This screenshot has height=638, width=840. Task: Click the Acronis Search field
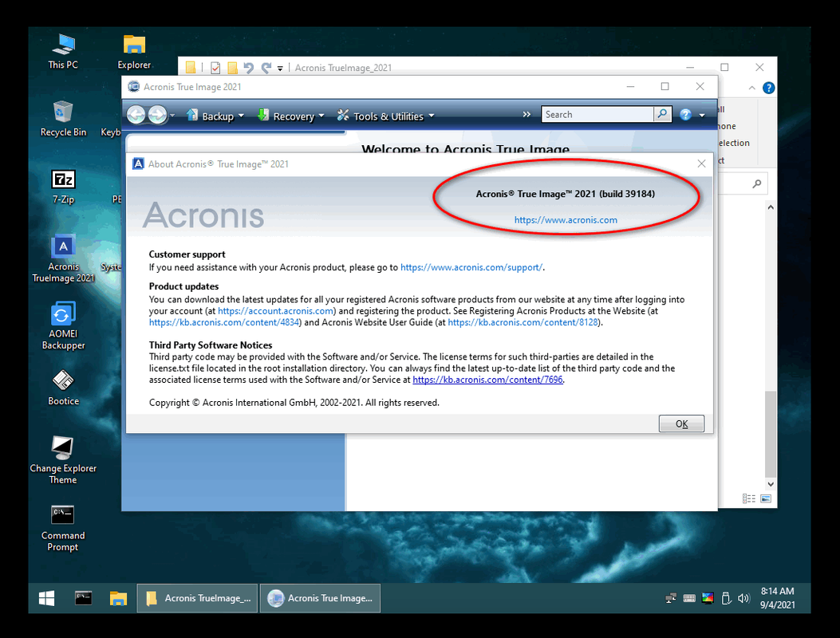(x=597, y=115)
